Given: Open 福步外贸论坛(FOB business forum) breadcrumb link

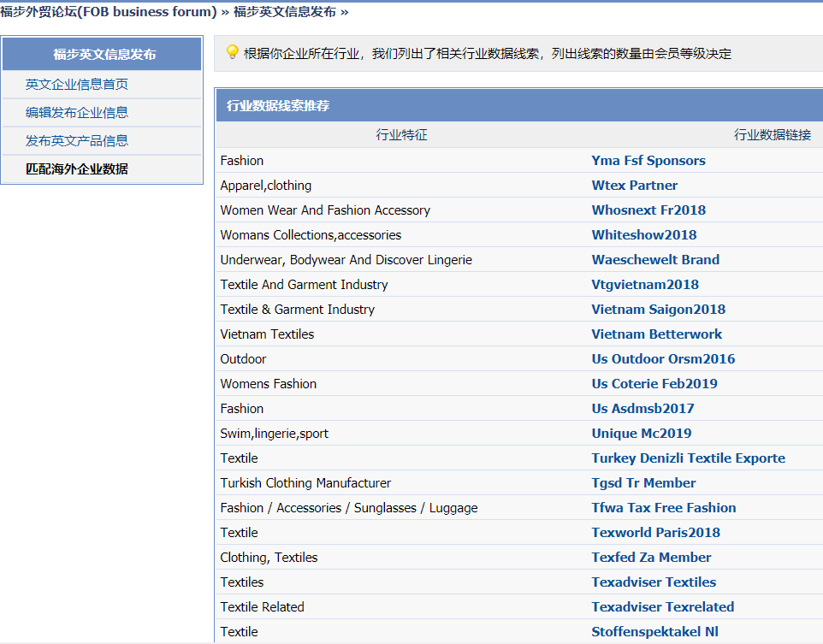Looking at the screenshot, I should [108, 12].
